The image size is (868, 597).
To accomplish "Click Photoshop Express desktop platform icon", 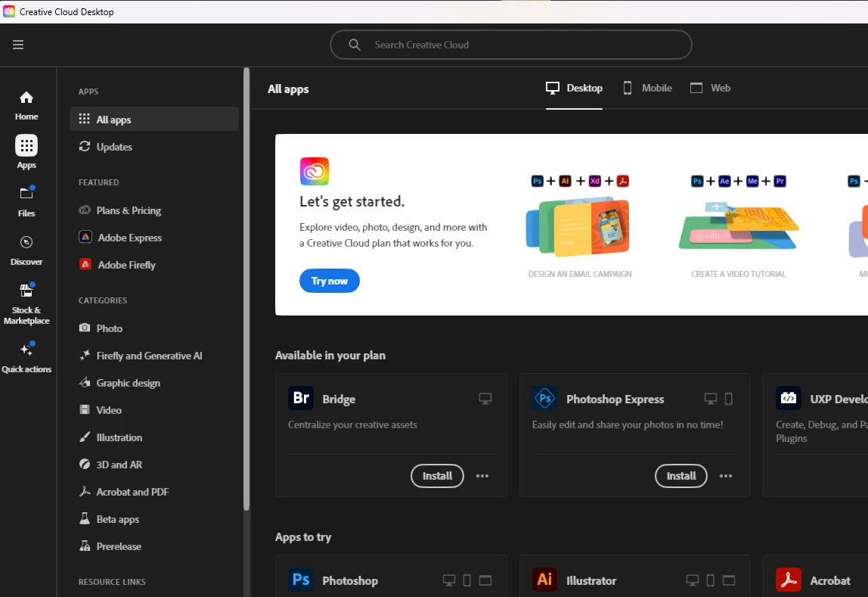I will tap(711, 399).
